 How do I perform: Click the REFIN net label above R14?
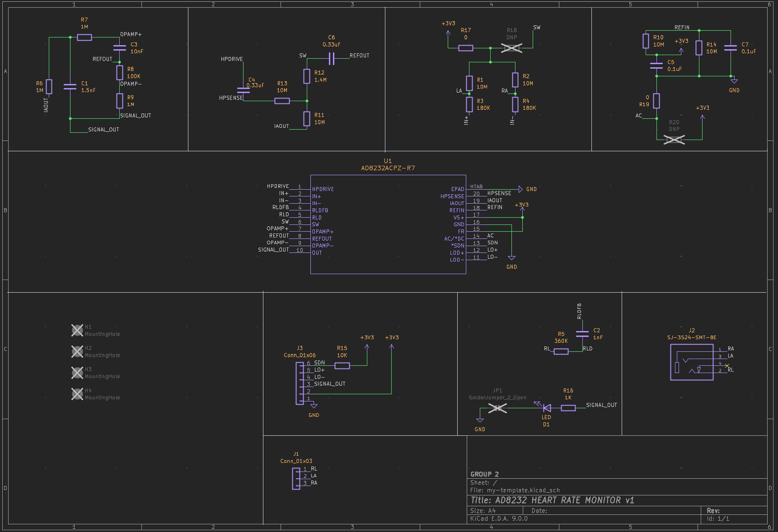click(x=682, y=28)
